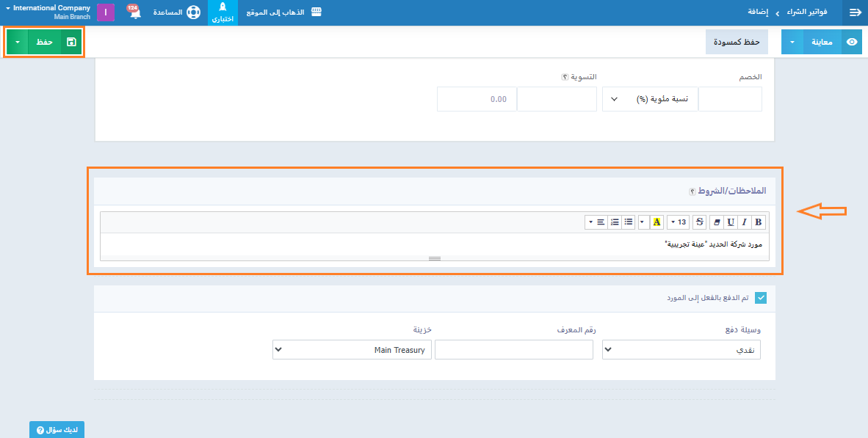Screen dimensions: 868x438
Task: Pick the yellow text highlight color
Action: coord(657,222)
